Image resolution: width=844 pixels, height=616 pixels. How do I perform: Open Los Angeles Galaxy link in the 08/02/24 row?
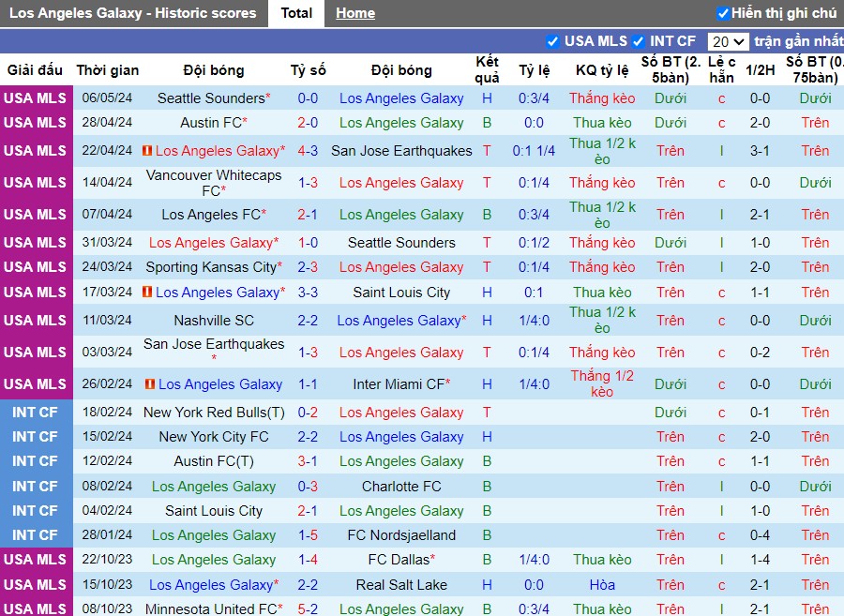pos(214,487)
